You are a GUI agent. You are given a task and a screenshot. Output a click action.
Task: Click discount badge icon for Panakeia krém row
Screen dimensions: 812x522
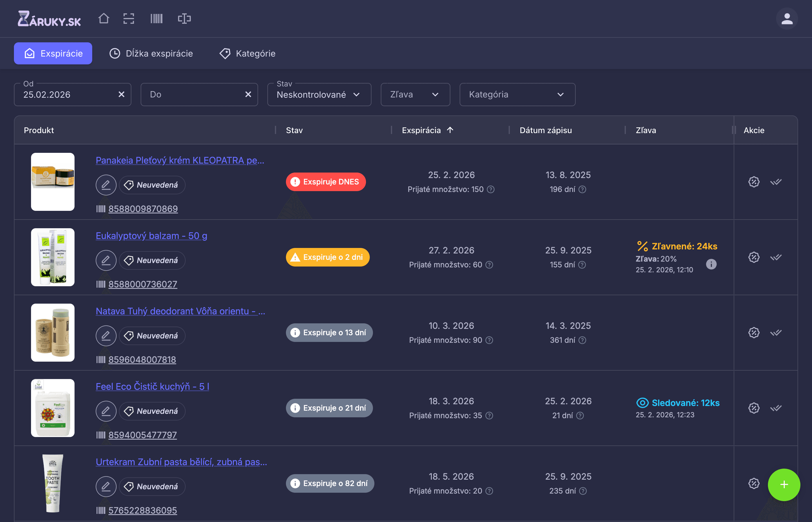(x=754, y=182)
